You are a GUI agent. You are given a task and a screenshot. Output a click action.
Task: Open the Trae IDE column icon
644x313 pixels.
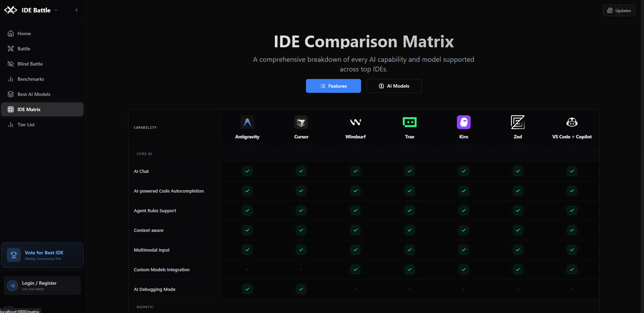pyautogui.click(x=409, y=122)
